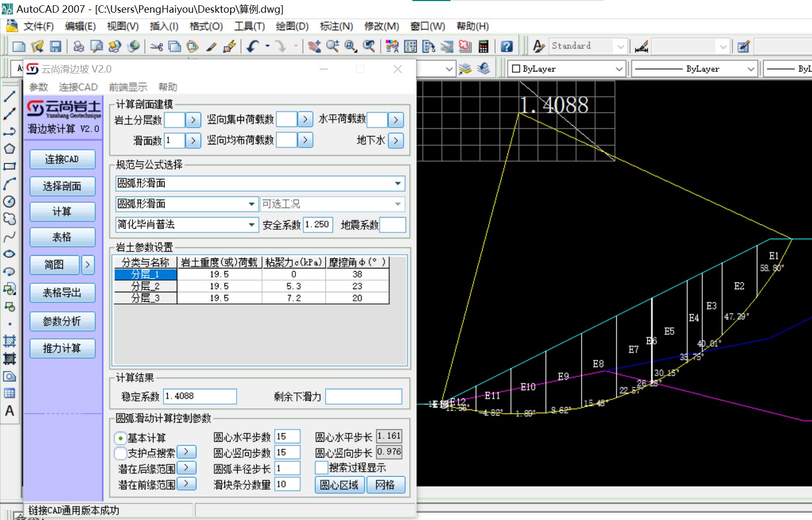
Task: Click the Undo arrow icon
Action: [253, 47]
